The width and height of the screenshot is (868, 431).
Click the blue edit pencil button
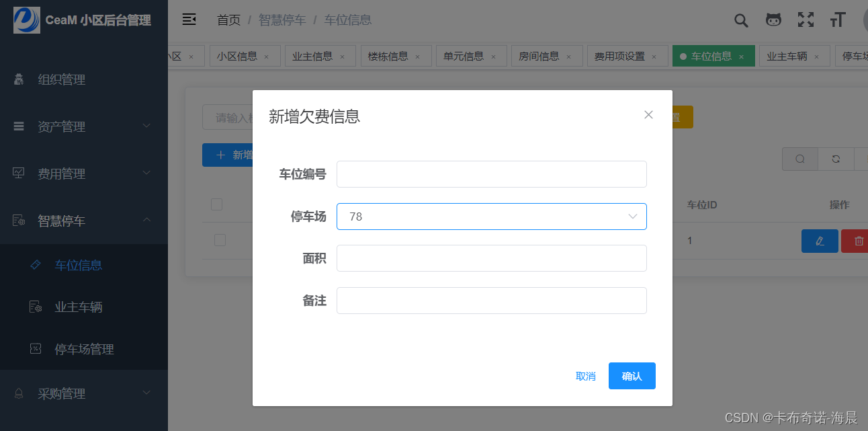[x=820, y=241]
